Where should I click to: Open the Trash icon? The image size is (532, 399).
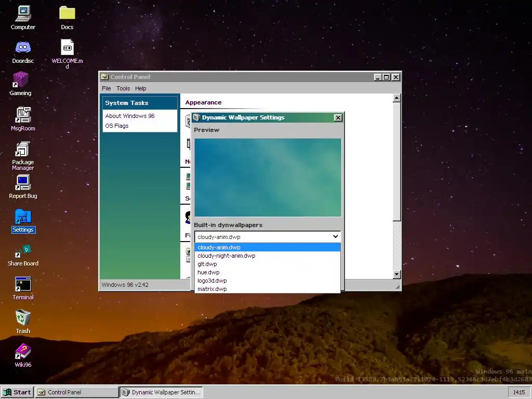(23, 321)
